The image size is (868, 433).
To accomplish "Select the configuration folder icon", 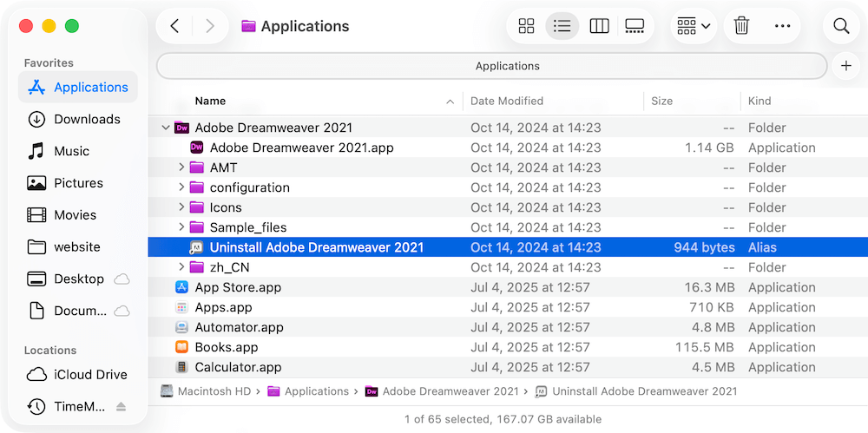I will click(x=196, y=187).
